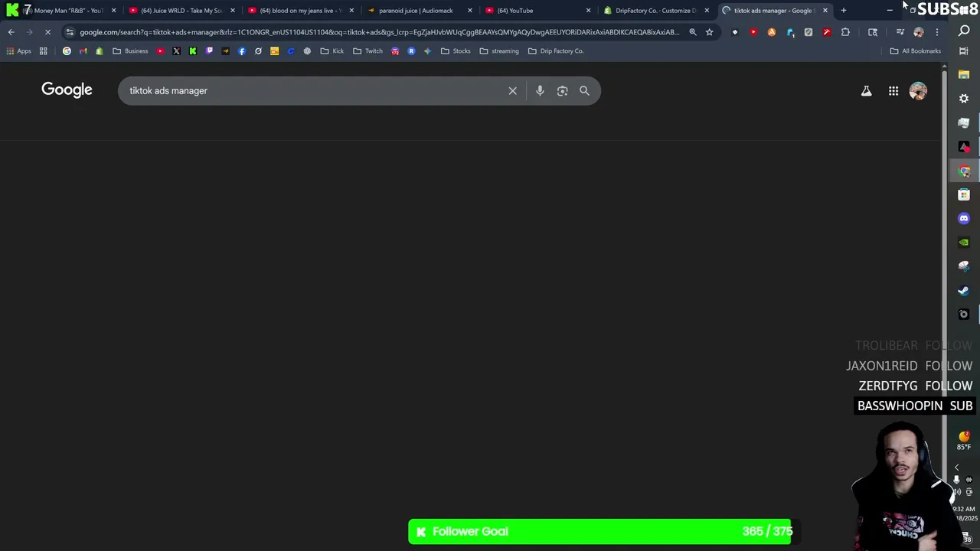Bookmark this page with the star

point(710,32)
